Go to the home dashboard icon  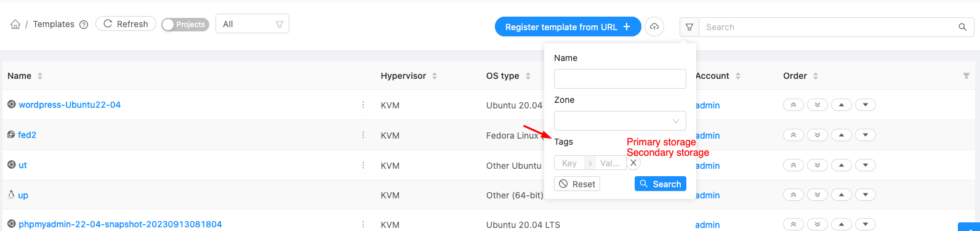click(x=15, y=25)
